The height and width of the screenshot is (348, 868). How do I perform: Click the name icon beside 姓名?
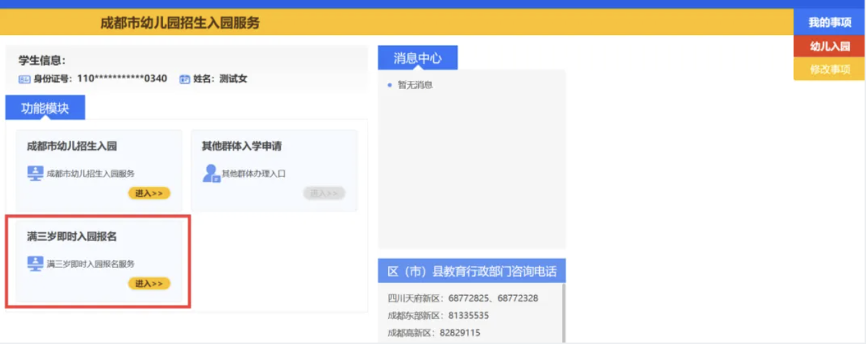(184, 79)
